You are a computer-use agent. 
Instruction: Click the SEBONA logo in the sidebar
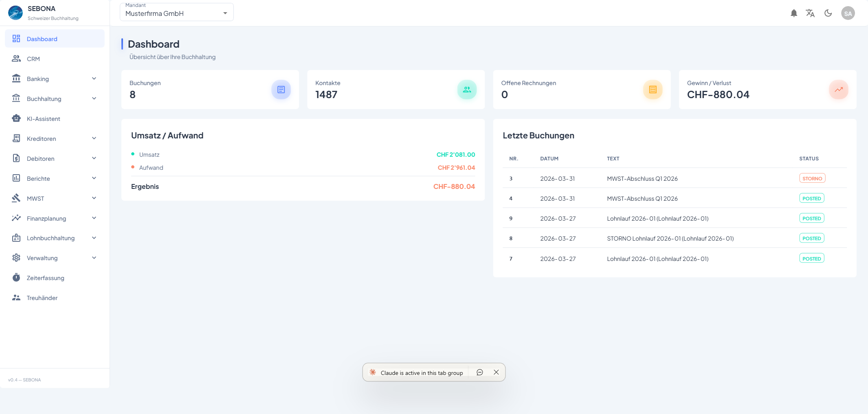[x=15, y=13]
